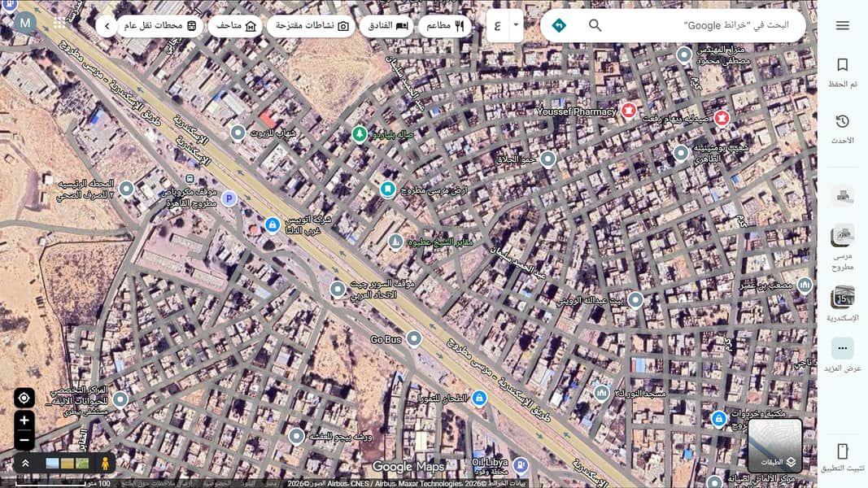
Task: Click the green صاله بلياردو marker
Action: pyautogui.click(x=360, y=133)
